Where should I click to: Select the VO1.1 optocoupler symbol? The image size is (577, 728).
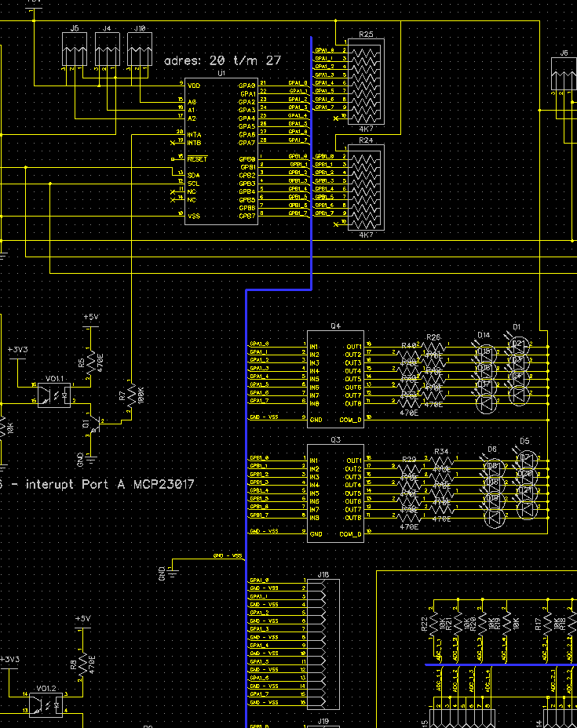pyautogui.click(x=54, y=395)
